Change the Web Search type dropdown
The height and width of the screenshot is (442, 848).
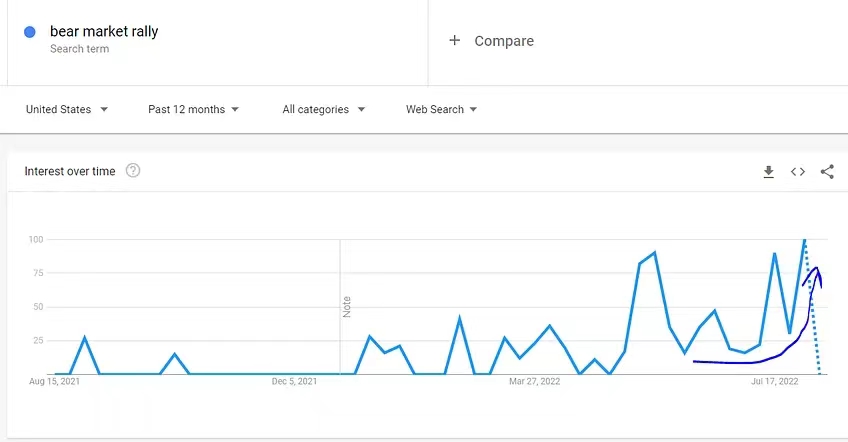point(441,109)
